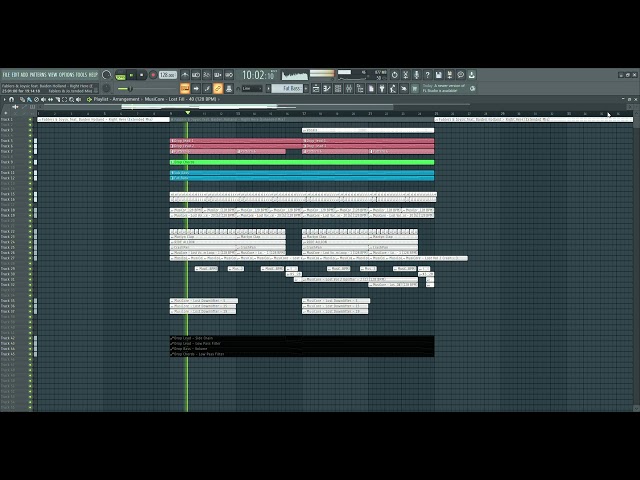This screenshot has width=640, height=480.
Task: Click the 10:02 time display
Action: (x=259, y=75)
